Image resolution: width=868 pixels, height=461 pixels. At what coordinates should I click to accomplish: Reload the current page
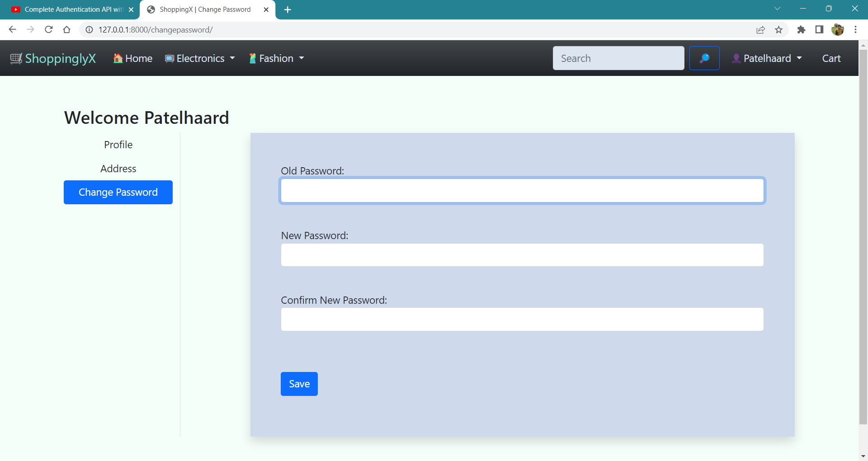click(x=49, y=30)
